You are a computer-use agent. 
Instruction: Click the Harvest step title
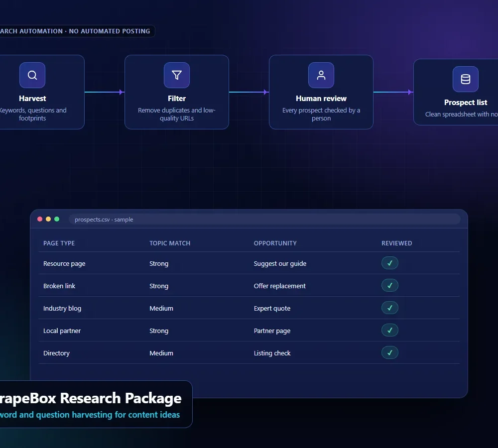(32, 99)
